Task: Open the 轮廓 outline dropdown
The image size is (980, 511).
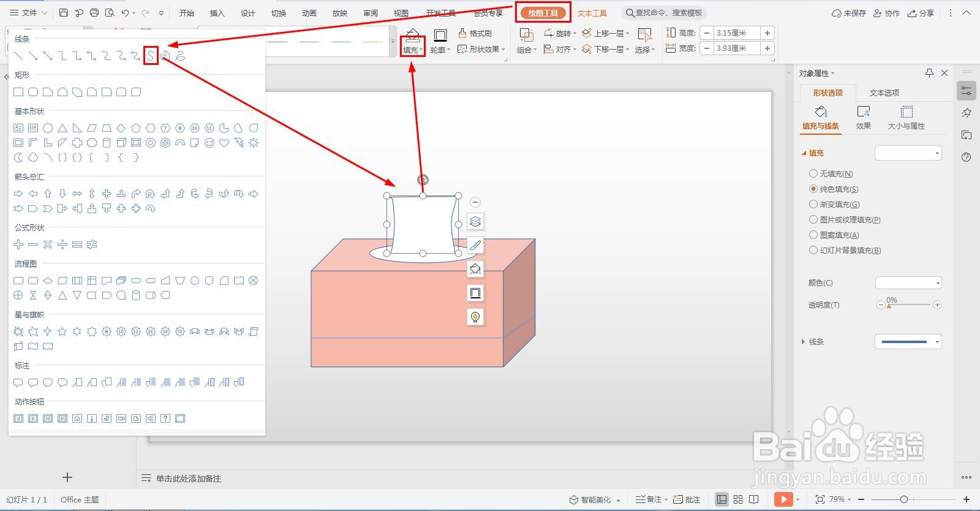Action: click(440, 50)
